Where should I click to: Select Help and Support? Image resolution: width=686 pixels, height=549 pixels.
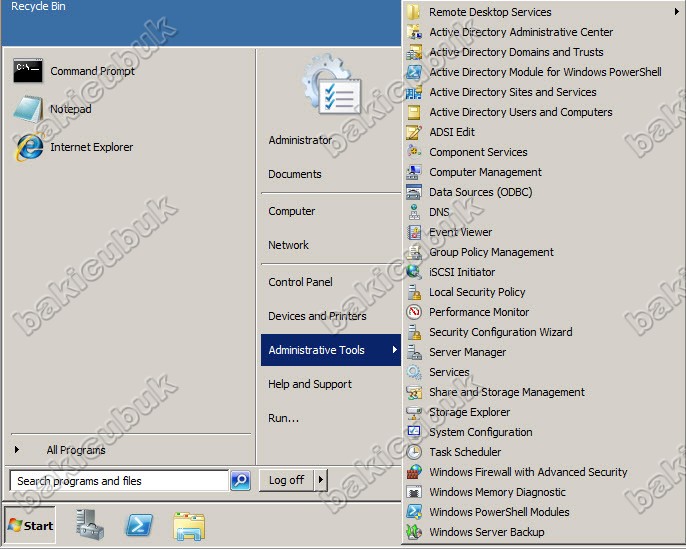pos(310,384)
